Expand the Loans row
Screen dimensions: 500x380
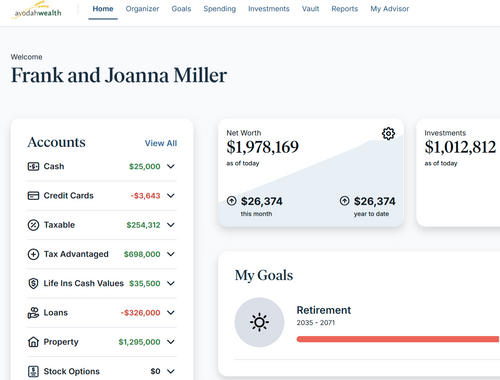pos(171,313)
